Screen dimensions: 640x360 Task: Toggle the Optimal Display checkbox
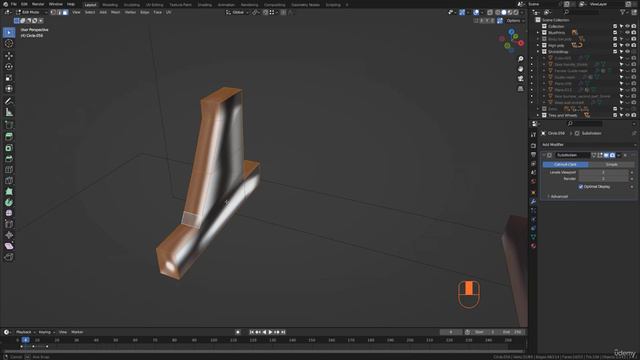pos(580,187)
